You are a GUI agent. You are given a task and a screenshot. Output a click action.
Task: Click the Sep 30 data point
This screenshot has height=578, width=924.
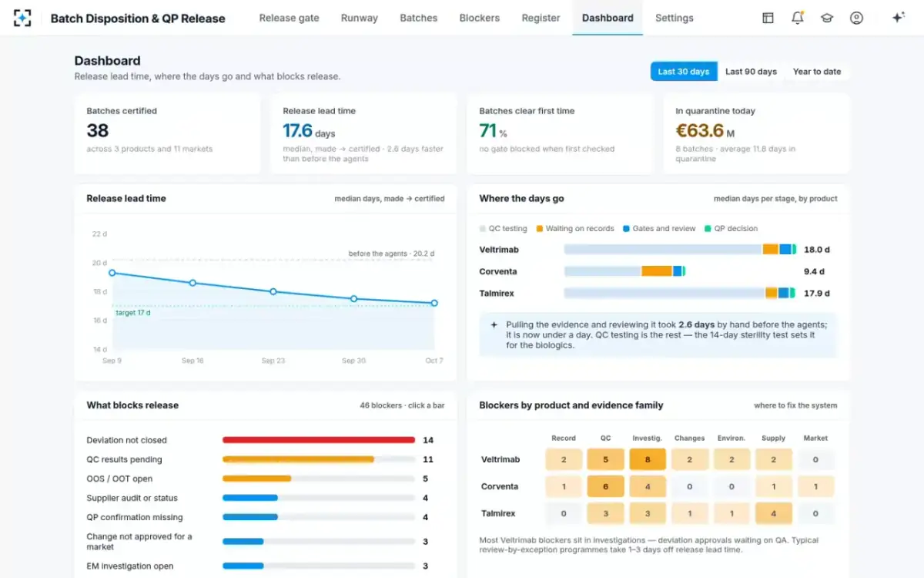click(354, 298)
